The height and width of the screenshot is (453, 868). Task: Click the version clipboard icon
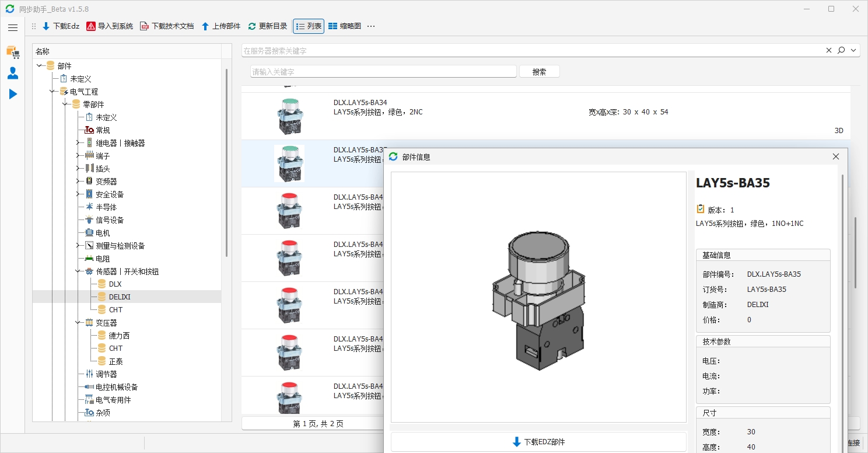pyautogui.click(x=701, y=209)
